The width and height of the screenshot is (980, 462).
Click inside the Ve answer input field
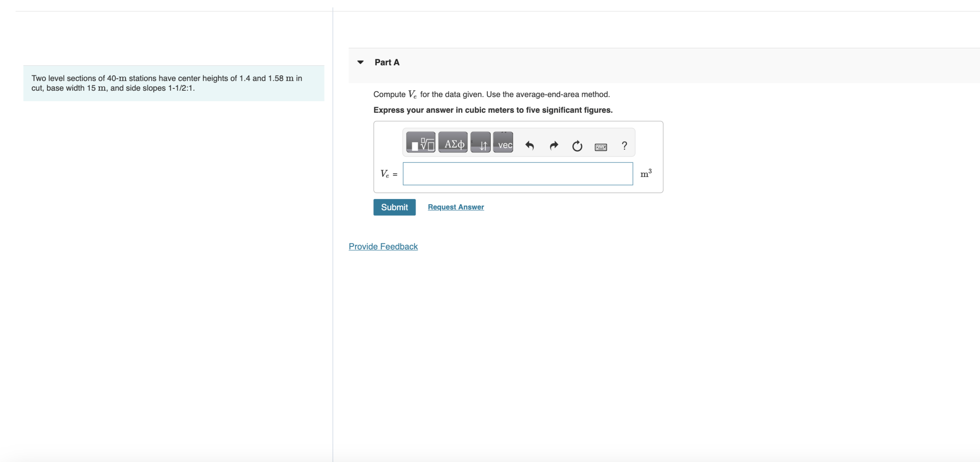point(517,174)
